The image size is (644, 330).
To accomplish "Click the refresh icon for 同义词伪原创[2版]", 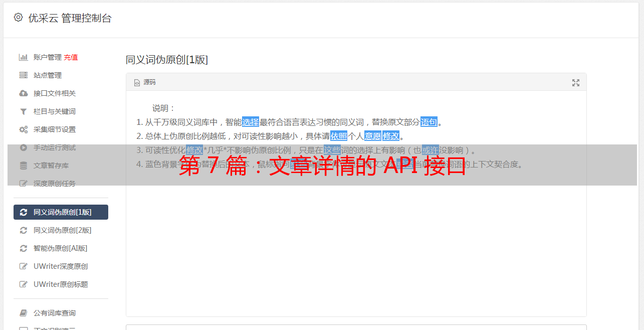I will coord(23,230).
